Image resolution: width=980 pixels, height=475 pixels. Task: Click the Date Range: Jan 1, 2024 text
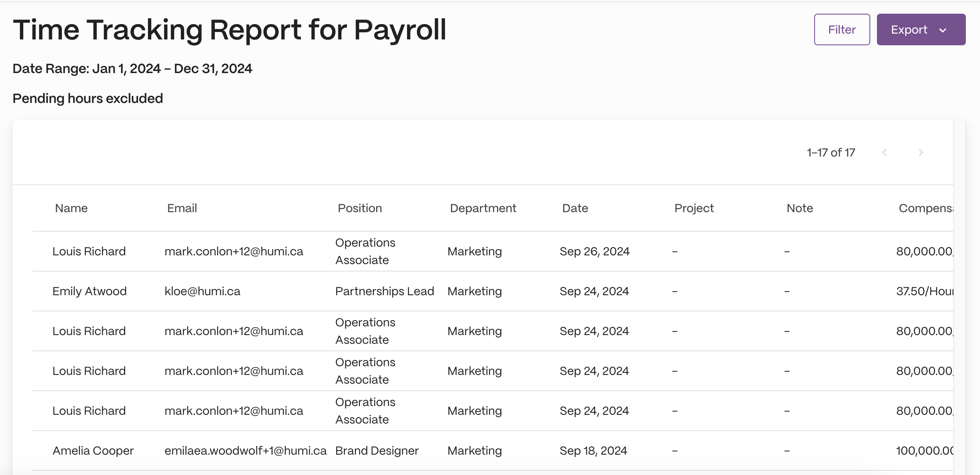pos(132,69)
